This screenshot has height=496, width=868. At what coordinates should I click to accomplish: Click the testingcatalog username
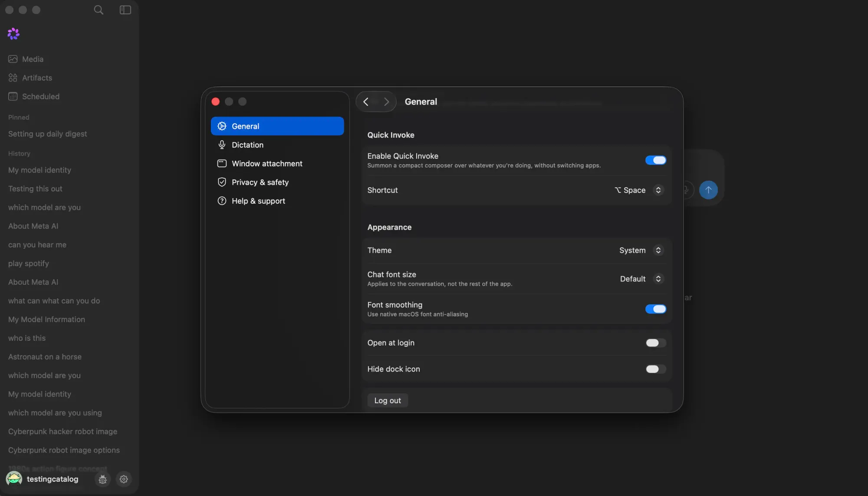[53, 479]
